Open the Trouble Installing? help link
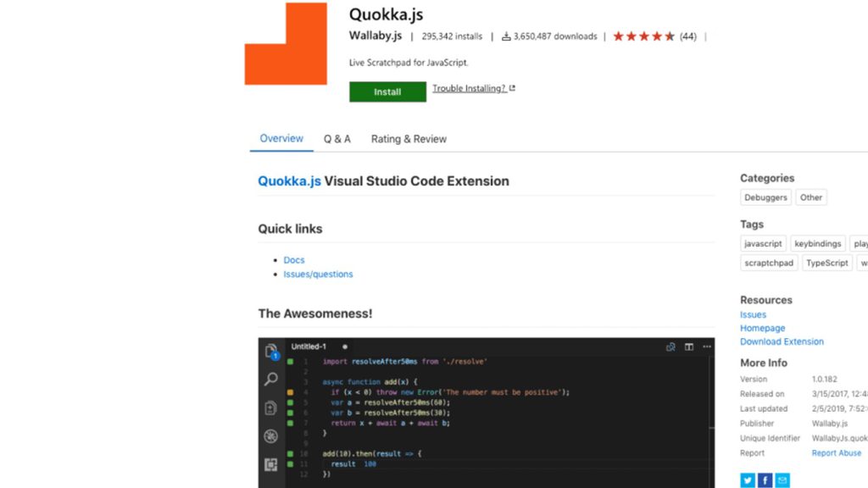The width and height of the screenshot is (868, 488). click(470, 88)
